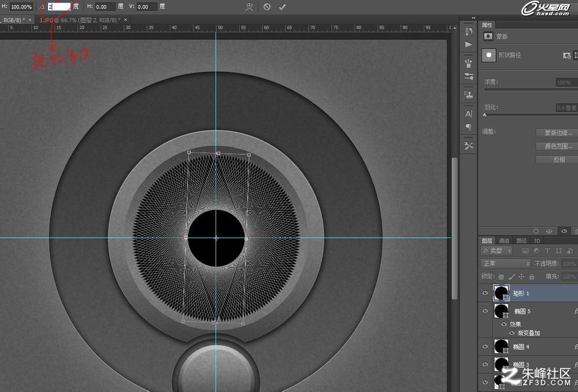
Task: Click the H 100.00% height field
Action: [21, 6]
